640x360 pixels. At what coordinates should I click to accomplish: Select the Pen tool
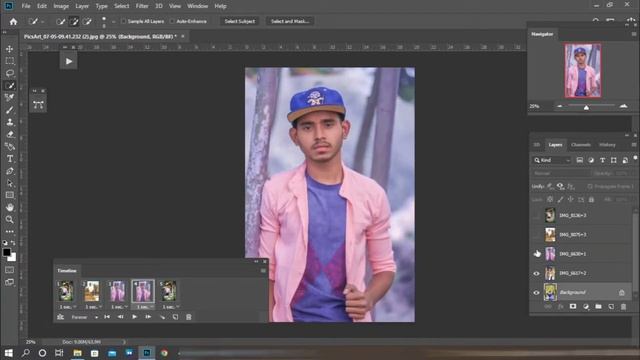click(x=10, y=171)
